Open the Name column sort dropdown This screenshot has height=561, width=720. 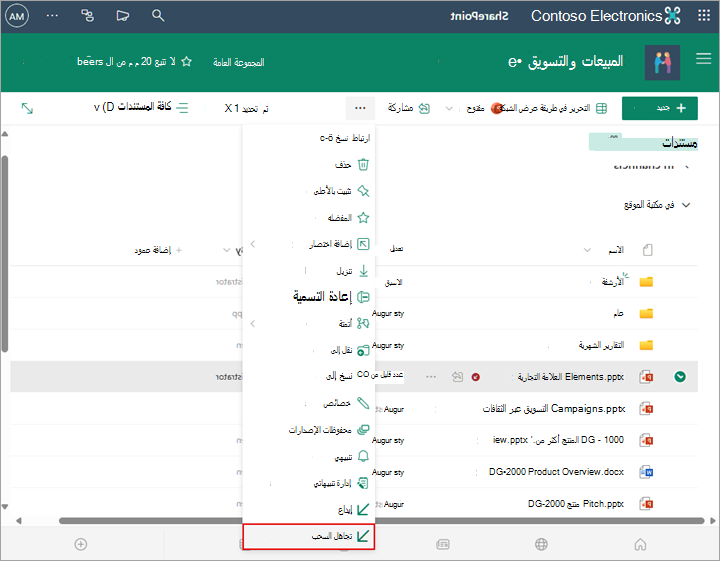587,250
